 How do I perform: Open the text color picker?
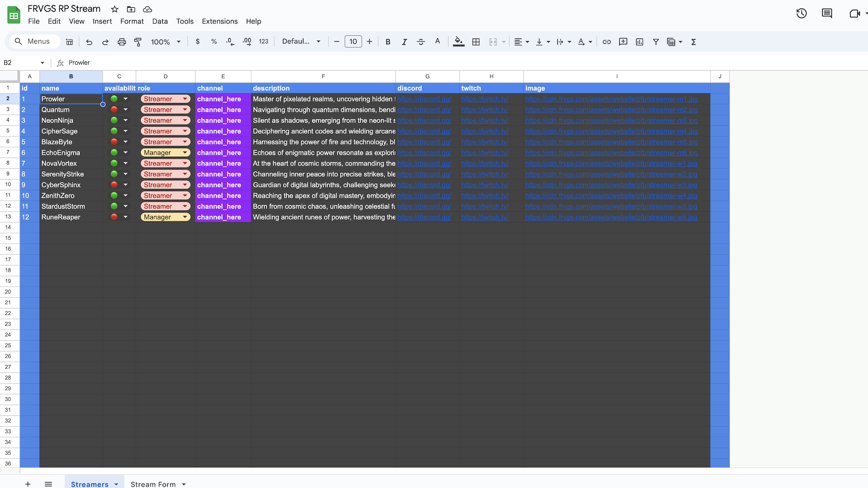click(437, 42)
